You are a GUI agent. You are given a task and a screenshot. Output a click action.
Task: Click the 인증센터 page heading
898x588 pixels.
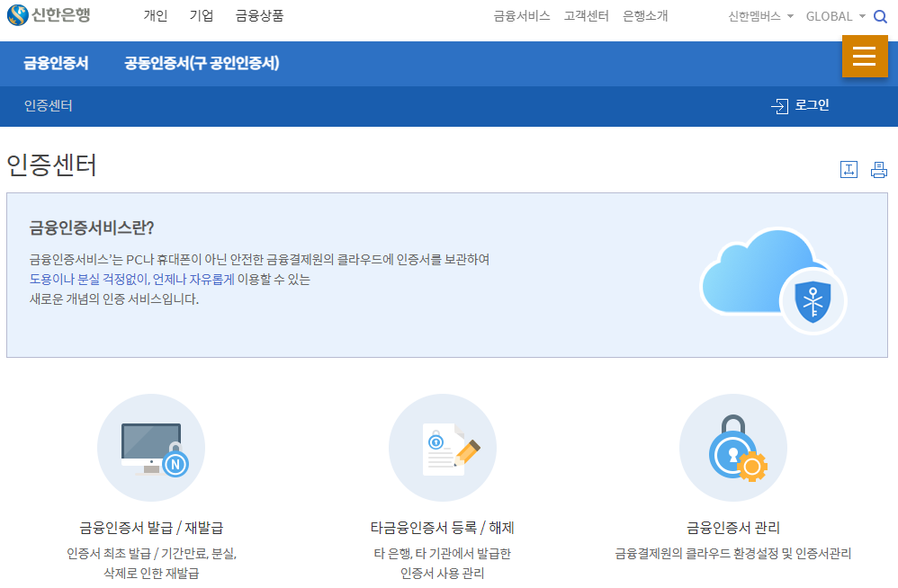[51, 165]
